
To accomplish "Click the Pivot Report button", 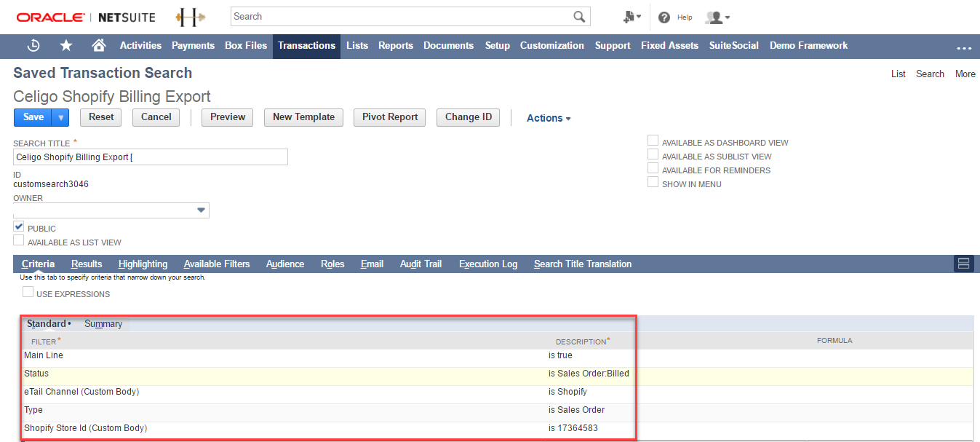I will 390,117.
